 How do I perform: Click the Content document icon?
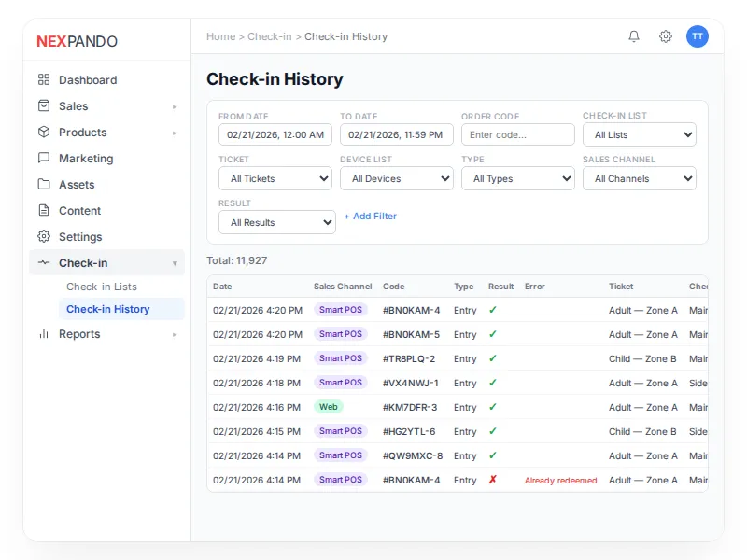pyautogui.click(x=44, y=211)
